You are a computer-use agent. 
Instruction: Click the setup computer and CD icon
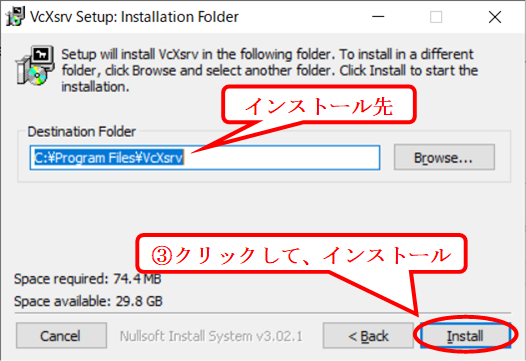pyautogui.click(x=35, y=65)
